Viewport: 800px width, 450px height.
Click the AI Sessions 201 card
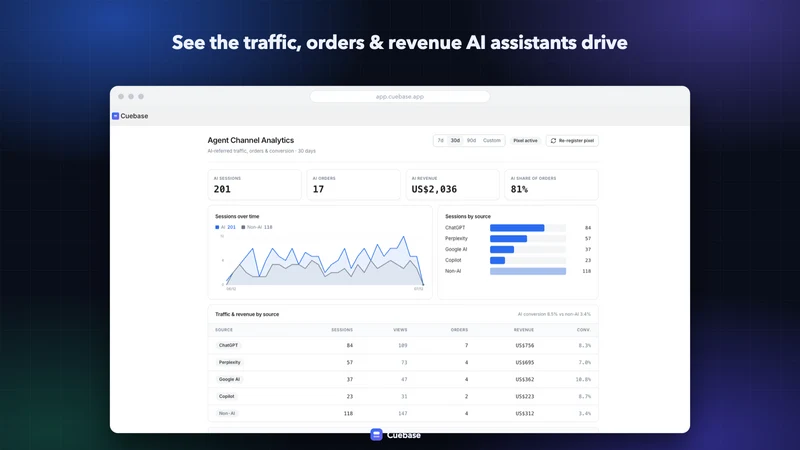coord(254,185)
